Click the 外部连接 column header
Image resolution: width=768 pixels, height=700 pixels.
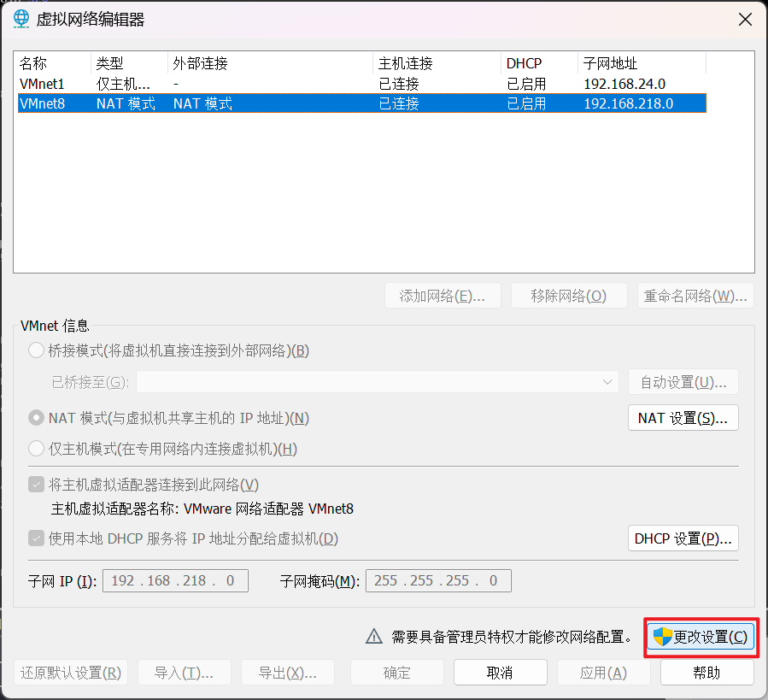pos(270,63)
